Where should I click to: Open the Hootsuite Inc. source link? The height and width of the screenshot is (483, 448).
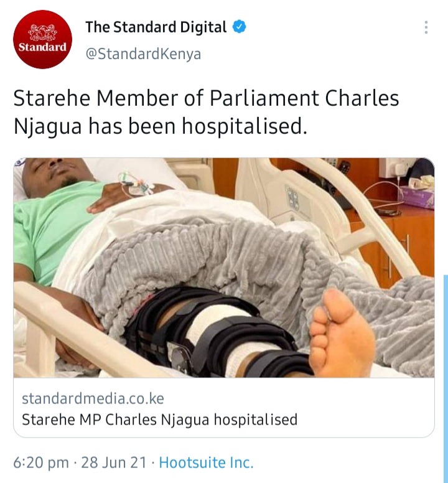[x=207, y=462]
